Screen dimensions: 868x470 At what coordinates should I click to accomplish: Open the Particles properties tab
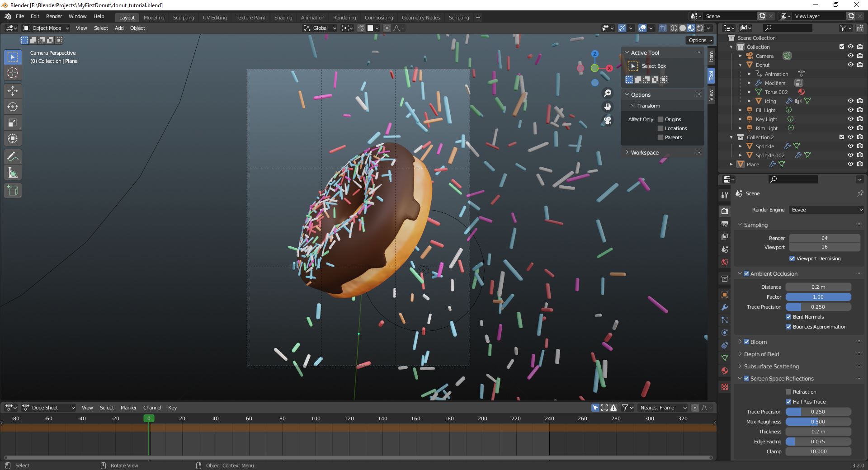(725, 320)
